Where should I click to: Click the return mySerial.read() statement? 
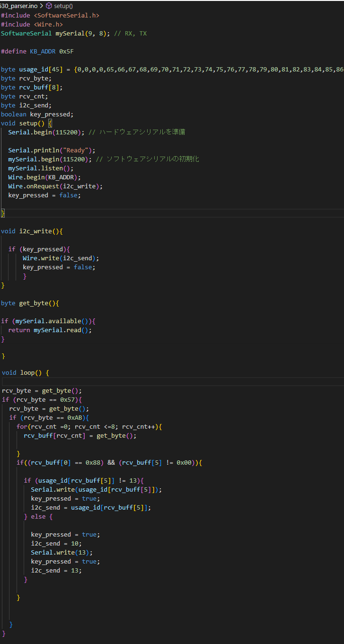[x=50, y=330]
